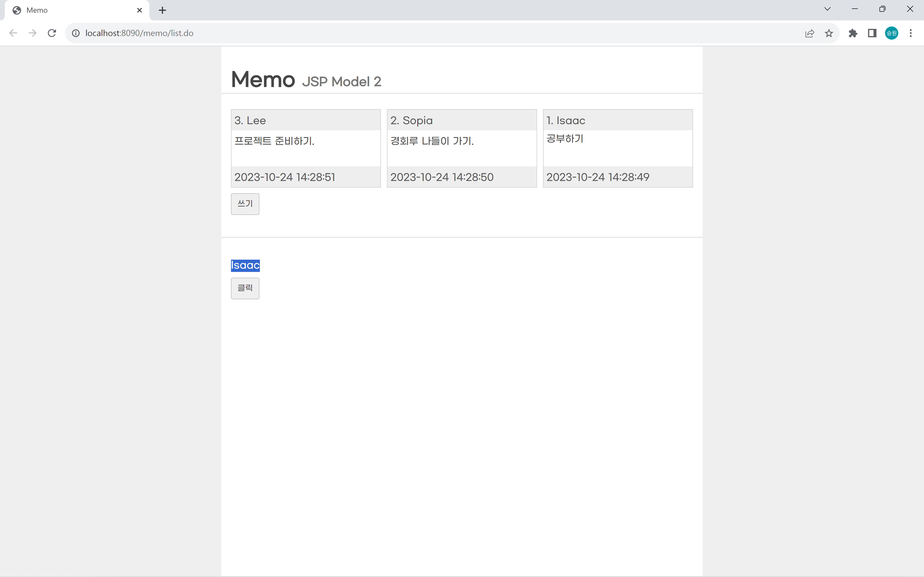924x577 pixels.
Task: Select the memo card 2. Sopia
Action: coord(462,148)
